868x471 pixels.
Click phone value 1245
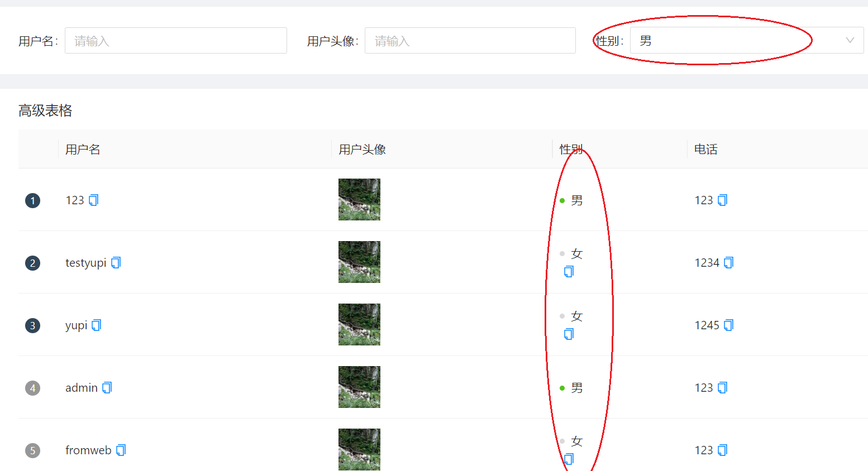point(707,325)
